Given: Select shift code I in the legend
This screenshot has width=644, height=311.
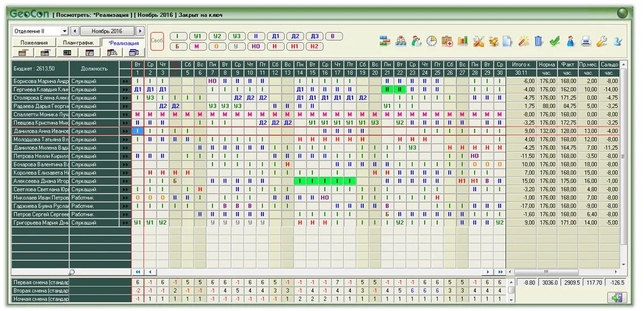Looking at the screenshot, I should (x=179, y=36).
